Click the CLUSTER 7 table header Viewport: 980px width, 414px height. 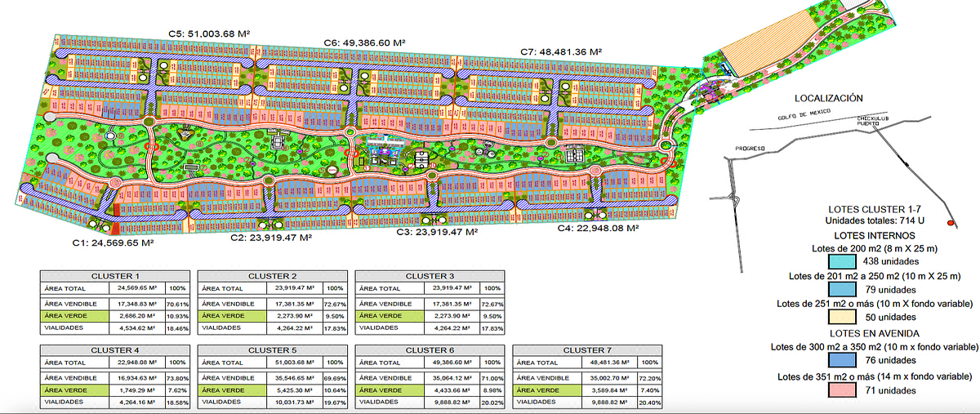point(587,349)
